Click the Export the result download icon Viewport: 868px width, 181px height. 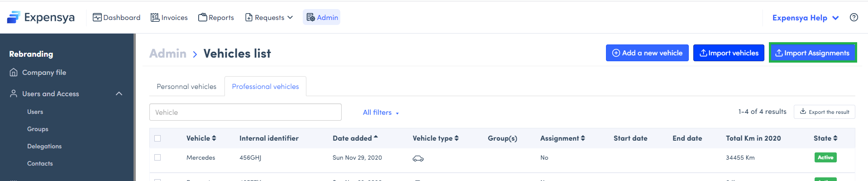(803, 111)
